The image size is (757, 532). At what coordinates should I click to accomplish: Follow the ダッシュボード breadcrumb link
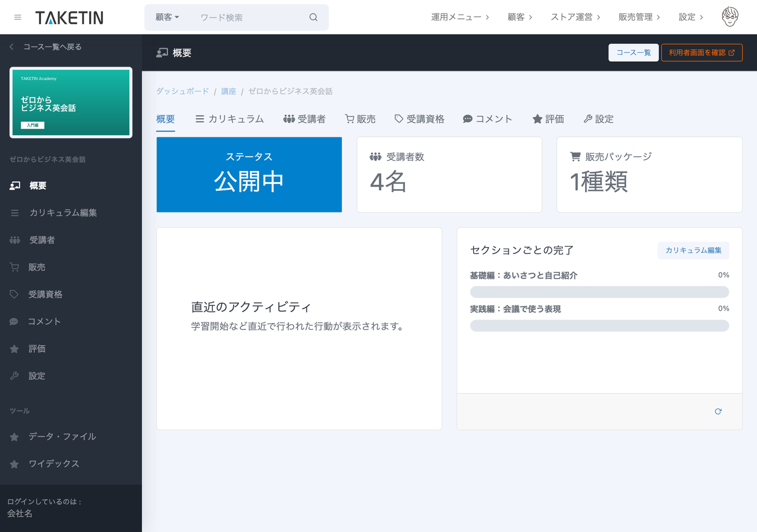click(183, 91)
